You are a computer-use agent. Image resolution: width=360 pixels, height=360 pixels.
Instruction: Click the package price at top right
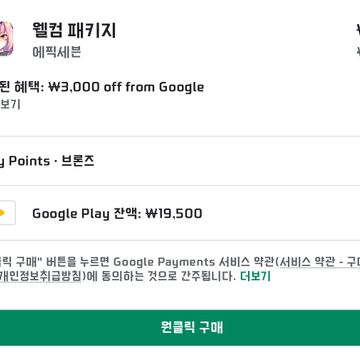coord(358,31)
